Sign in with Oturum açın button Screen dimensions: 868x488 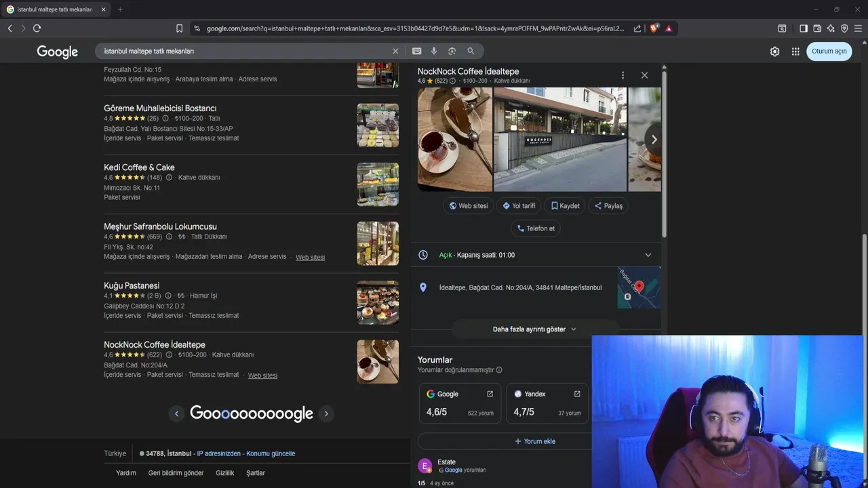(x=829, y=52)
